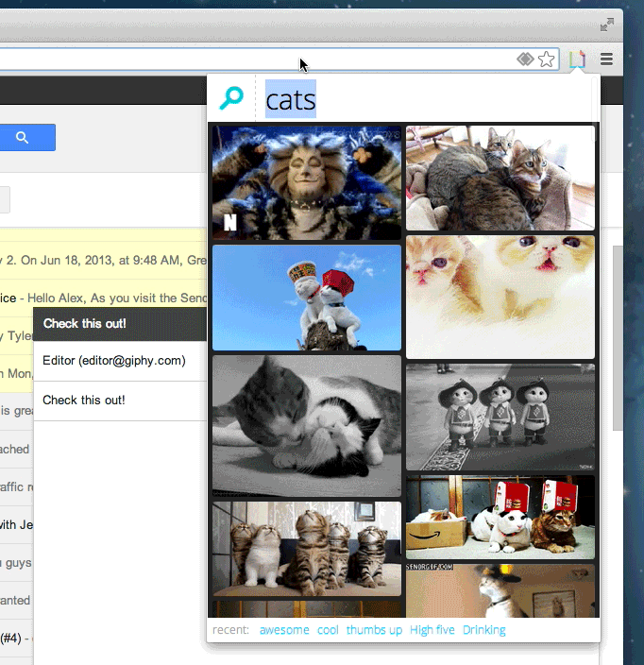Click the diamond icon in address bar
The width and height of the screenshot is (644, 665).
point(525,59)
